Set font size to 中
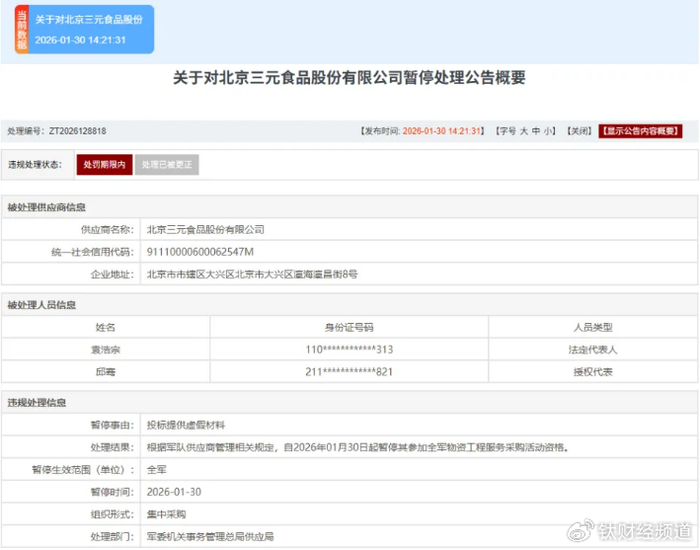Viewport: 700px width, 550px height. 536,131
